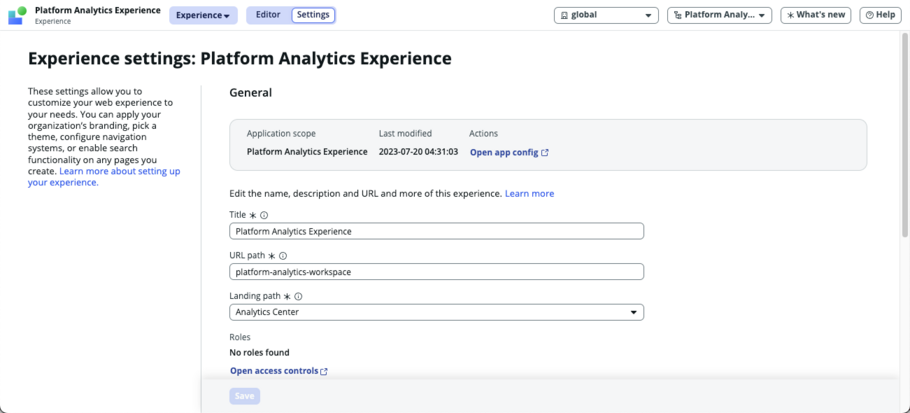
Task: Click the General section heading
Action: click(251, 92)
